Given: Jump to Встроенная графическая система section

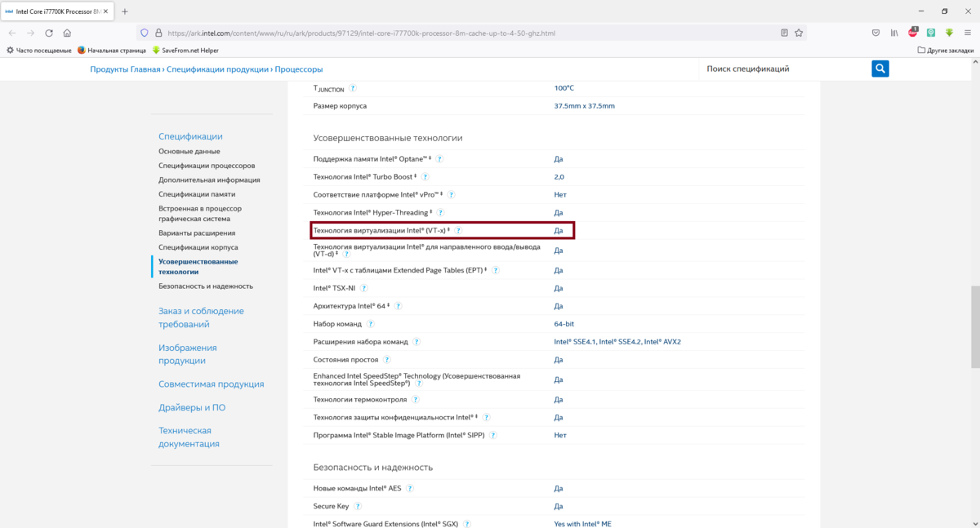Looking at the screenshot, I should pos(200,214).
